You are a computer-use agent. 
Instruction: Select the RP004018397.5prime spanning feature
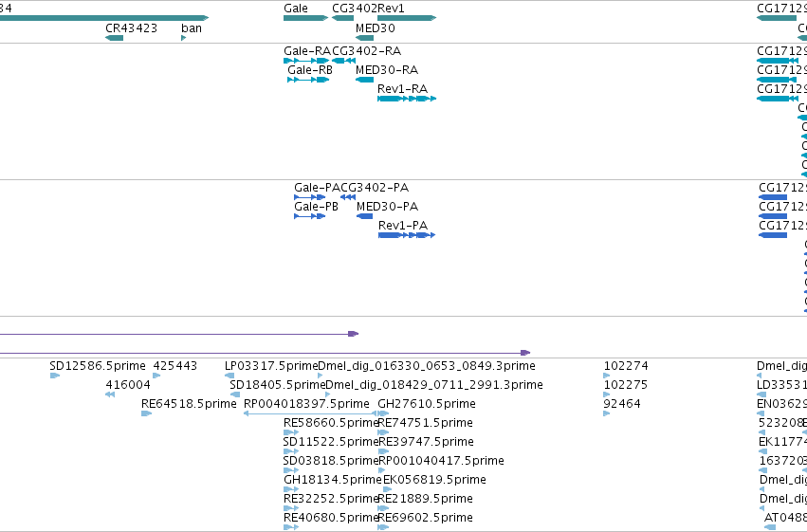click(310, 413)
